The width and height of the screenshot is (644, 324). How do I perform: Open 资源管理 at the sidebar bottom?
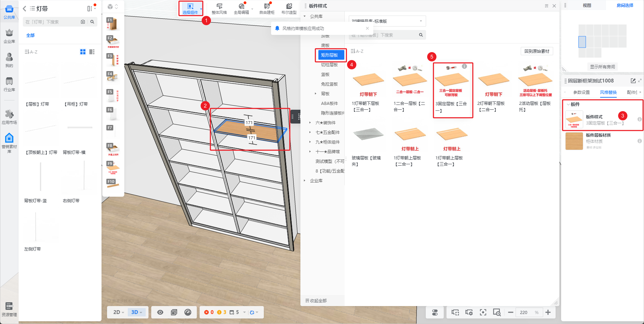9,309
